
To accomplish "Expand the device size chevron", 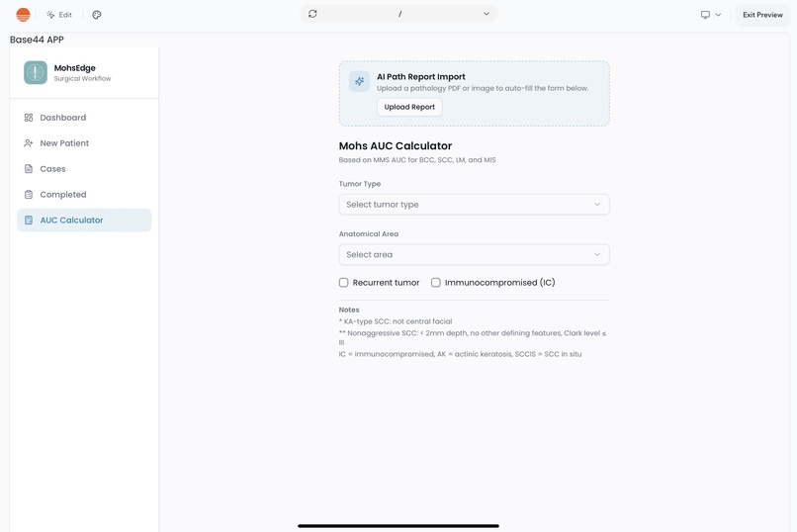I will 718,15.
